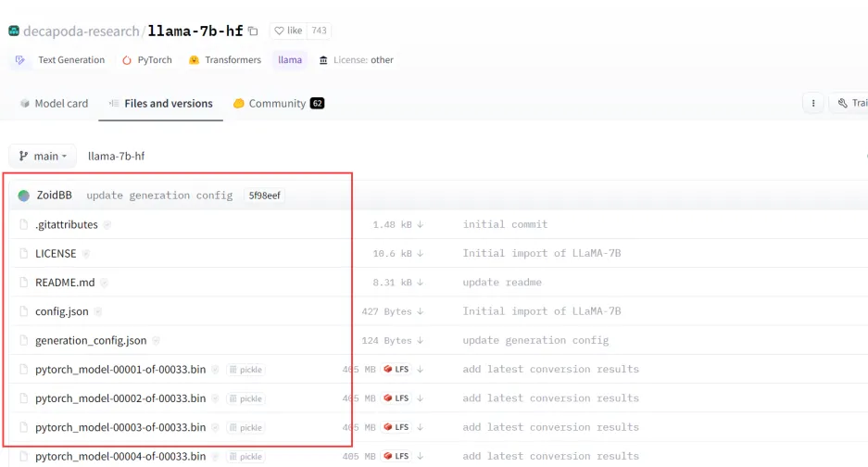868x467 pixels.
Task: Click the 1.48 kB file size
Action: (392, 224)
